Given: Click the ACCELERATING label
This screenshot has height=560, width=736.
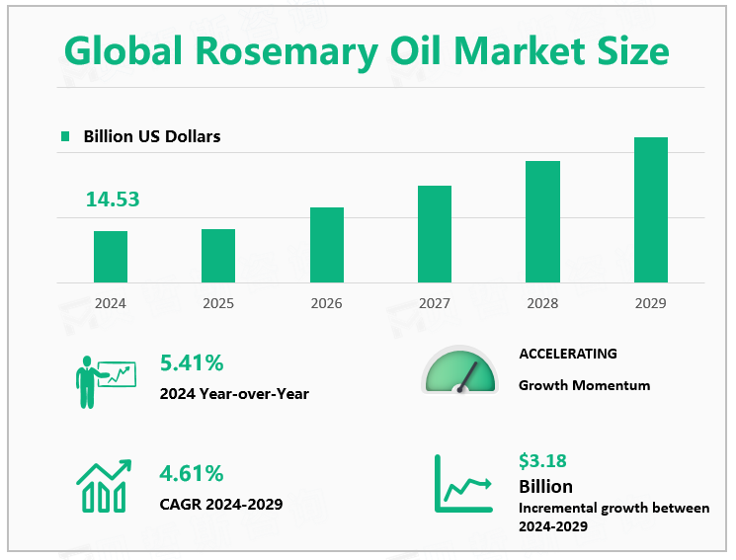Looking at the screenshot, I should point(567,354).
